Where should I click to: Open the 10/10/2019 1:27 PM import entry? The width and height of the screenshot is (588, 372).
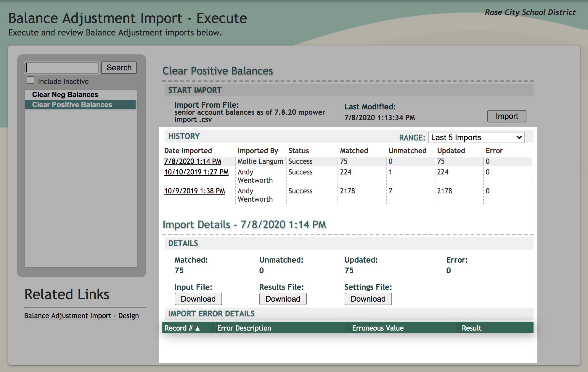[196, 172]
